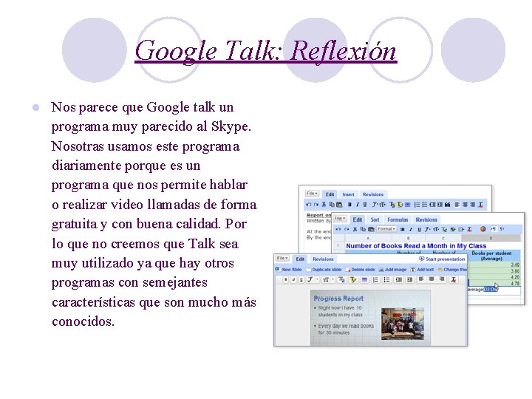Click the highlight color icon in document editor

pos(400,205)
